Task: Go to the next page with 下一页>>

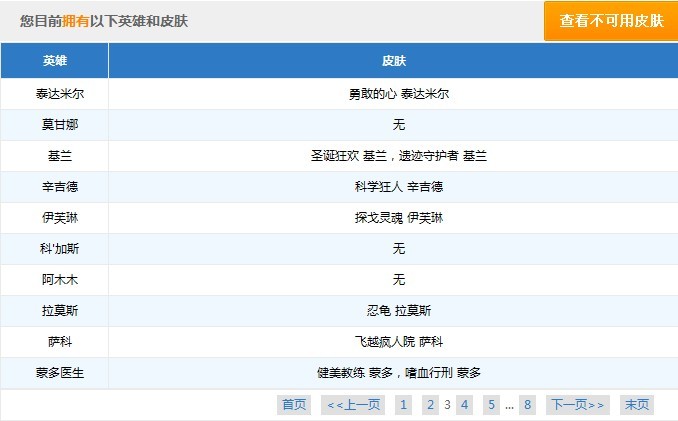Action: coord(578,405)
